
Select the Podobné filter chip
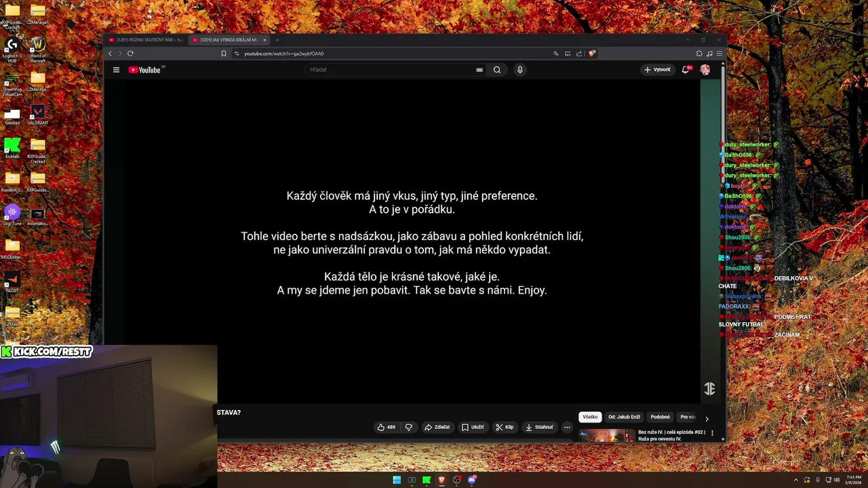(x=660, y=417)
